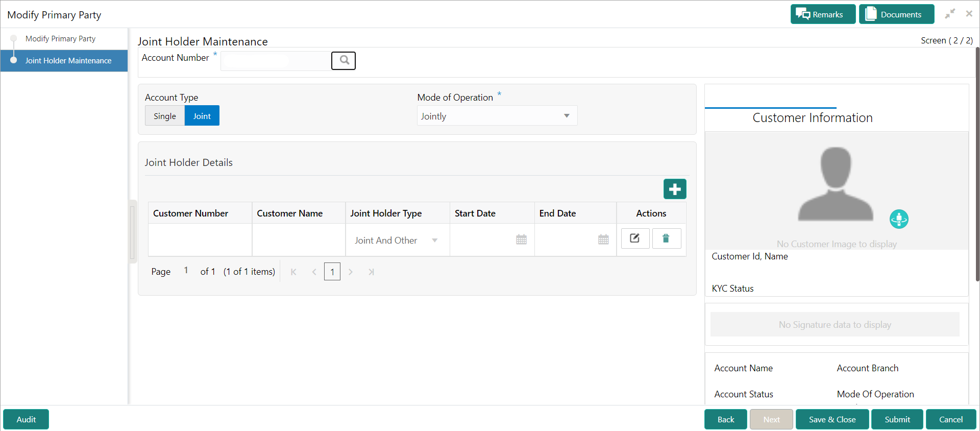Click Save & Close
This screenshot has width=980, height=431.
click(832, 419)
